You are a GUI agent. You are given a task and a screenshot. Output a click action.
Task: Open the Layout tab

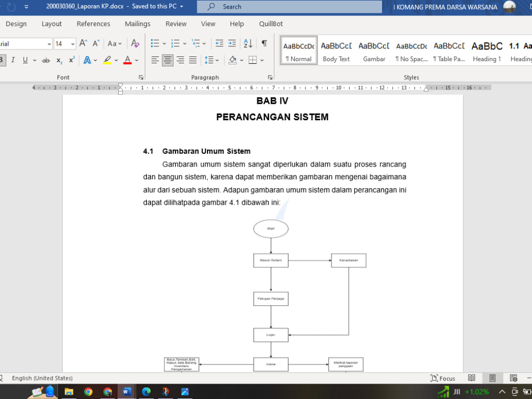pyautogui.click(x=52, y=24)
